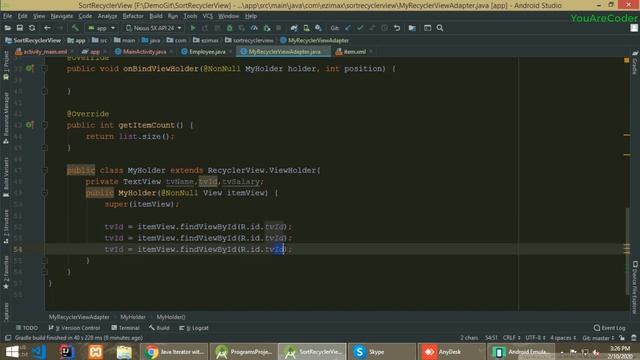The height and width of the screenshot is (360, 640).
Task: Open the Gradle panel on right edge
Action: tap(635, 63)
